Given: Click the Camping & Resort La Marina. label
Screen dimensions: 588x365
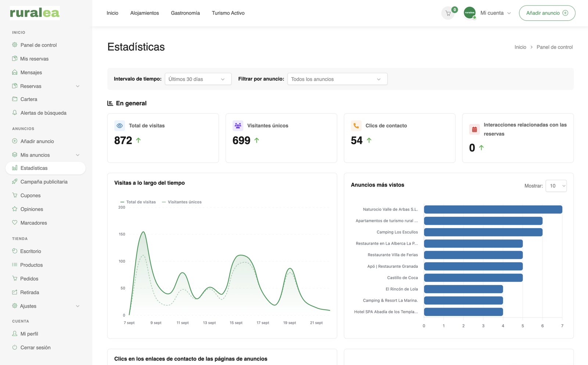Looking at the screenshot, I should pyautogui.click(x=390, y=300).
